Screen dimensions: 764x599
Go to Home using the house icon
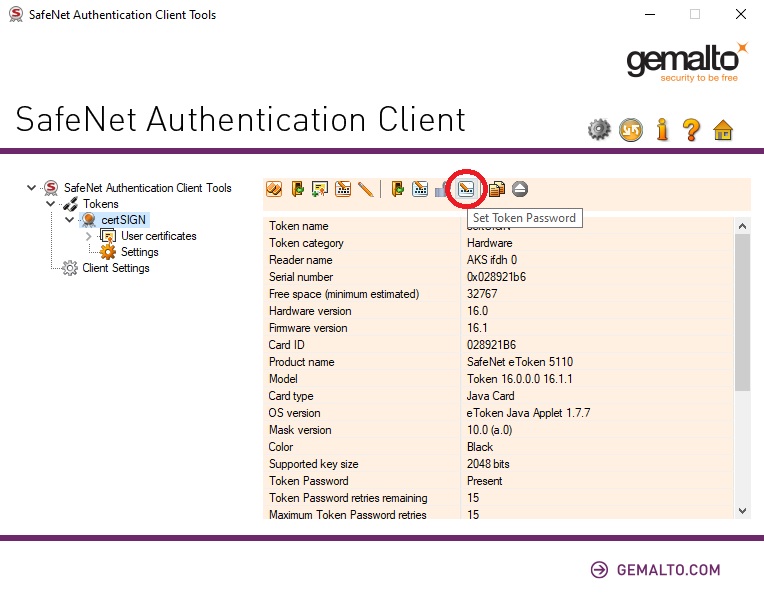(723, 129)
